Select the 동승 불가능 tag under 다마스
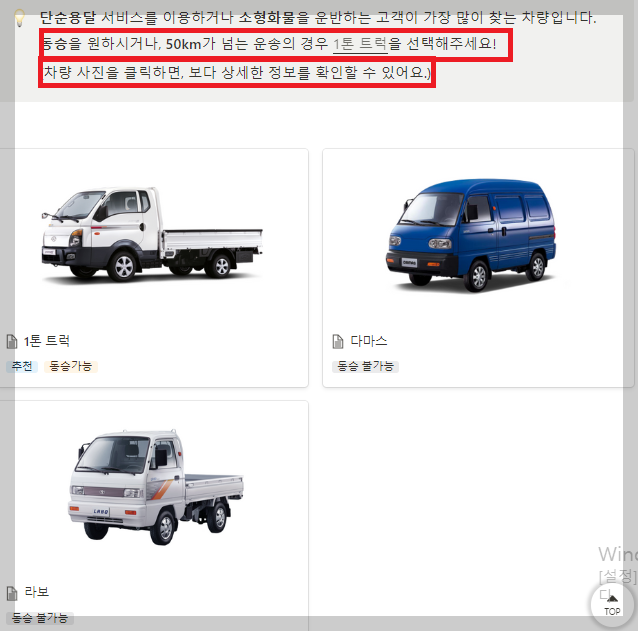 365,367
